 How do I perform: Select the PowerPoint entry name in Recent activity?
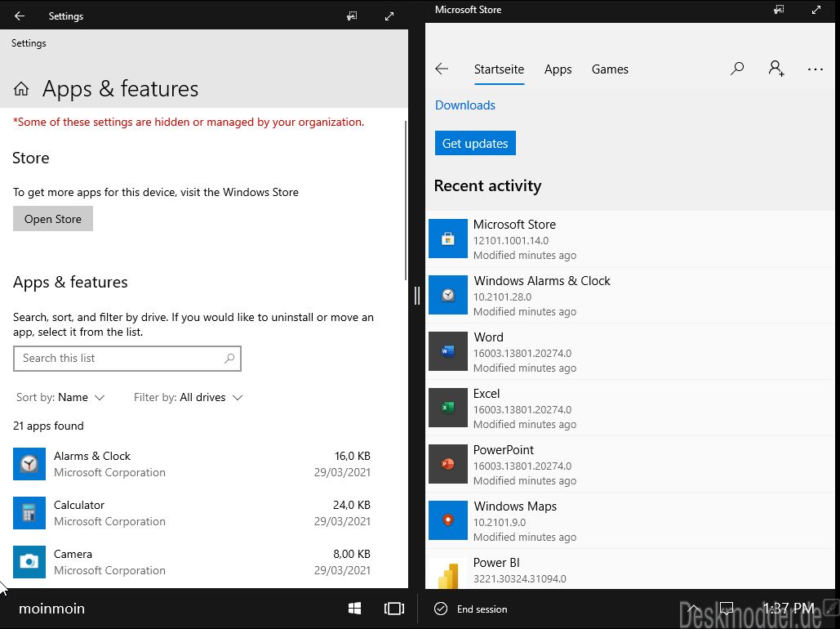tap(504, 450)
